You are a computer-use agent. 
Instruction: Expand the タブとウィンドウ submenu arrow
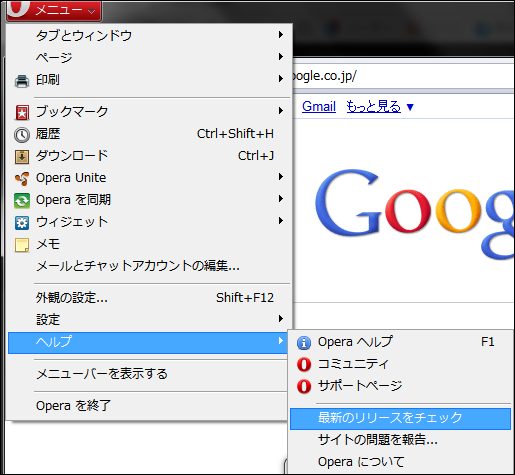click(281, 34)
